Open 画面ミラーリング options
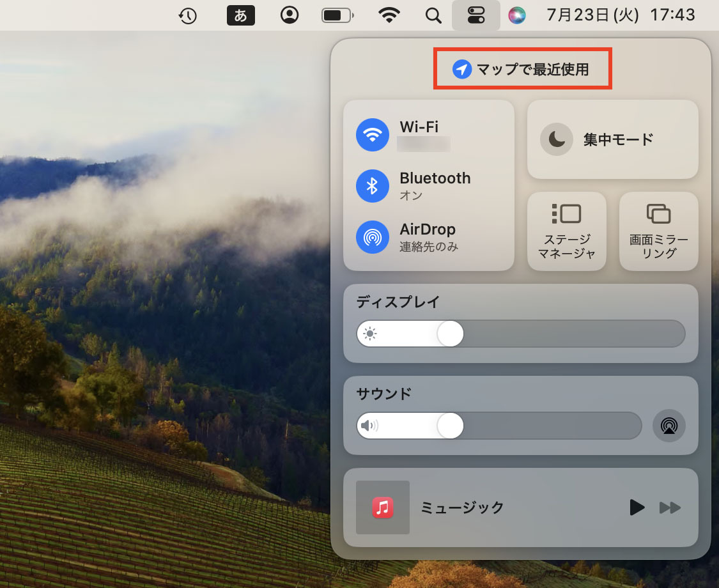The image size is (719, 588). click(x=658, y=231)
